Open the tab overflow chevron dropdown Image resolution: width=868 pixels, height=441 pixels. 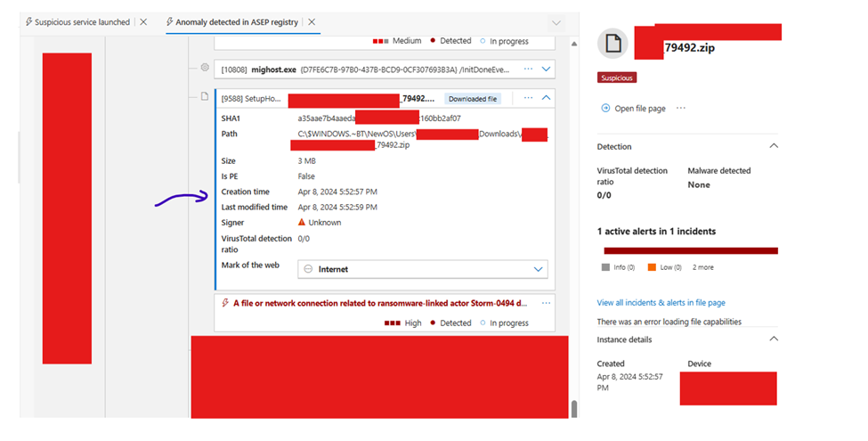556,22
